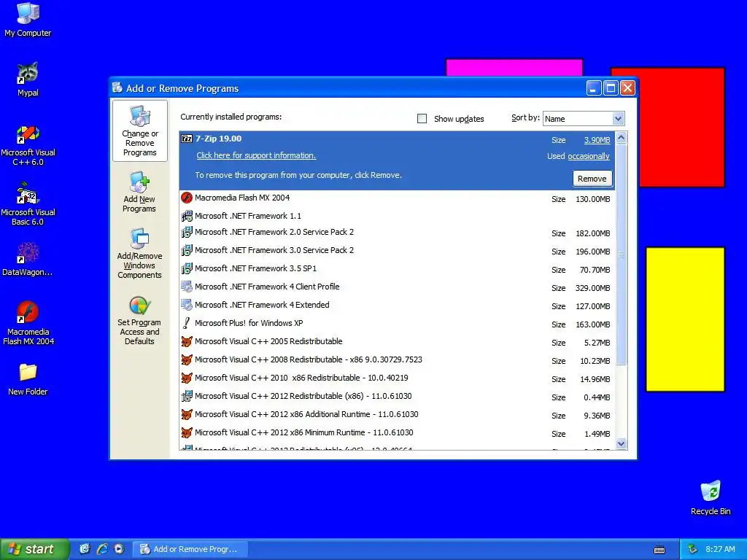Image resolution: width=747 pixels, height=560 pixels.
Task: Click the on-screen keyboard tray icon
Action: [659, 550]
